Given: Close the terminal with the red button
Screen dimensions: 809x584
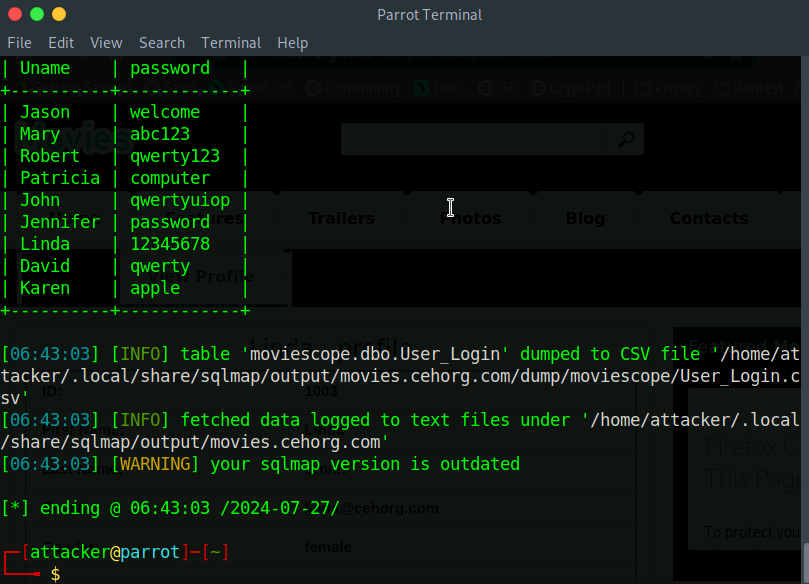Looking at the screenshot, I should coord(15,14).
